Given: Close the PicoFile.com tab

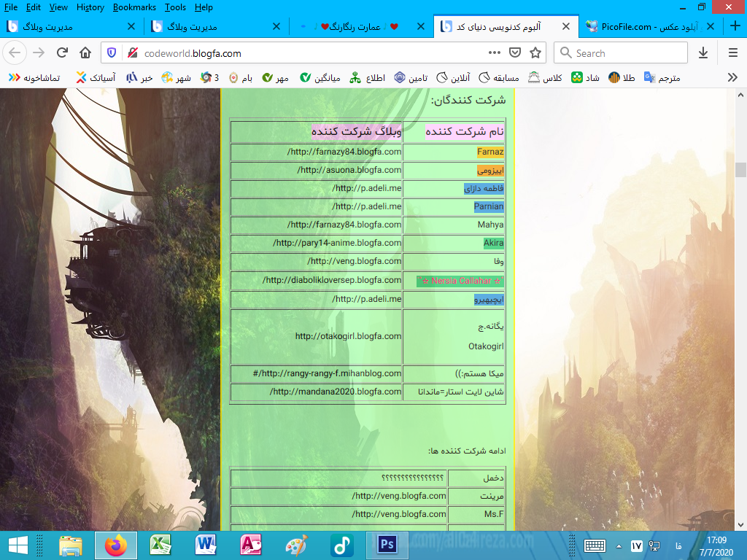Looking at the screenshot, I should click(710, 26).
